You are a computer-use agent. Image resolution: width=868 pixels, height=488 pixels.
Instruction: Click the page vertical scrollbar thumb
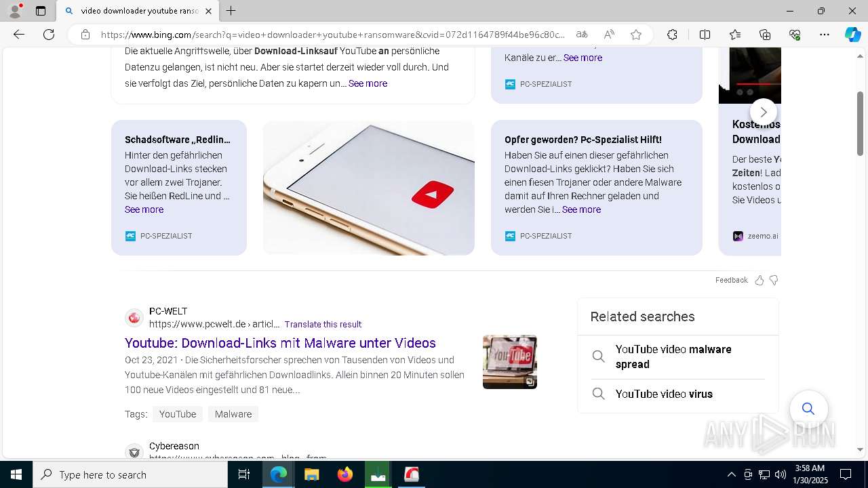860,123
